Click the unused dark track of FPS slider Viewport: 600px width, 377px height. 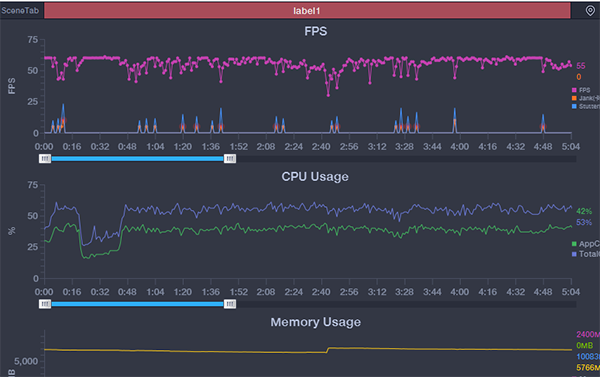coord(406,158)
